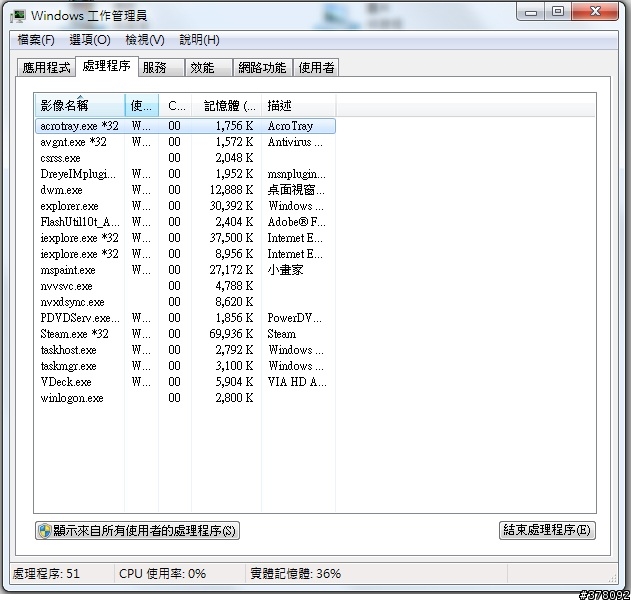Click the 8,956 K memory value
The width and height of the screenshot is (636, 603).
(234, 254)
